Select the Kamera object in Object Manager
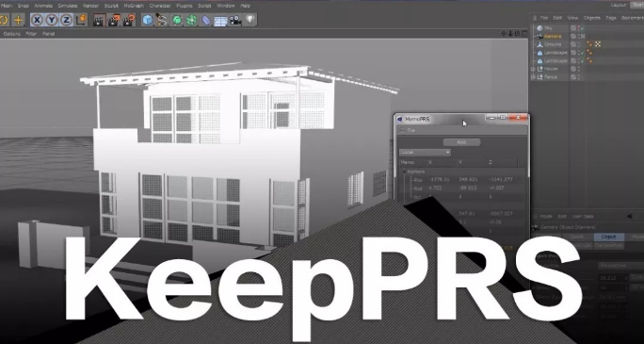The width and height of the screenshot is (644, 344). [x=553, y=37]
